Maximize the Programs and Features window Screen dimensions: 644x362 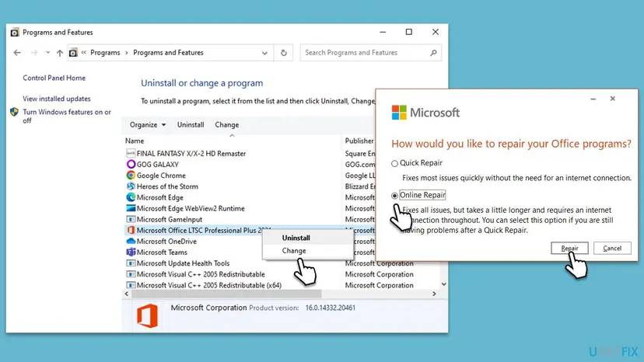pyautogui.click(x=408, y=32)
